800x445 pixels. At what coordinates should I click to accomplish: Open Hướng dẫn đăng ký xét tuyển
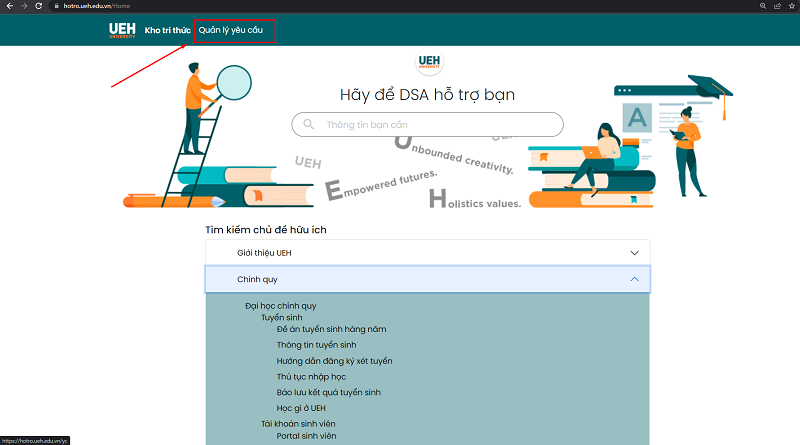click(335, 361)
